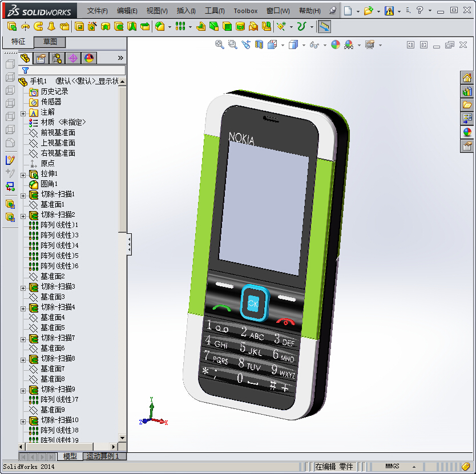
Task: Switch to the 运动算例 1 tab
Action: (104, 456)
